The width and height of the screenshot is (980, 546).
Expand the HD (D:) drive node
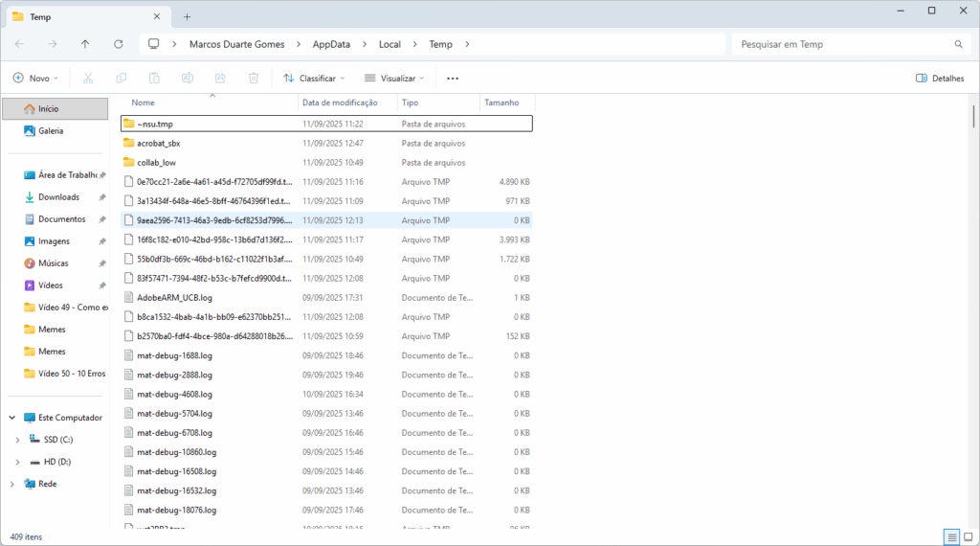coord(17,462)
